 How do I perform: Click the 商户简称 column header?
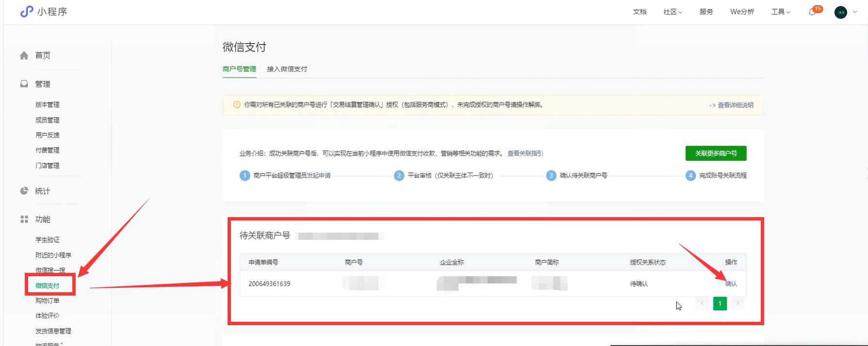[547, 262]
